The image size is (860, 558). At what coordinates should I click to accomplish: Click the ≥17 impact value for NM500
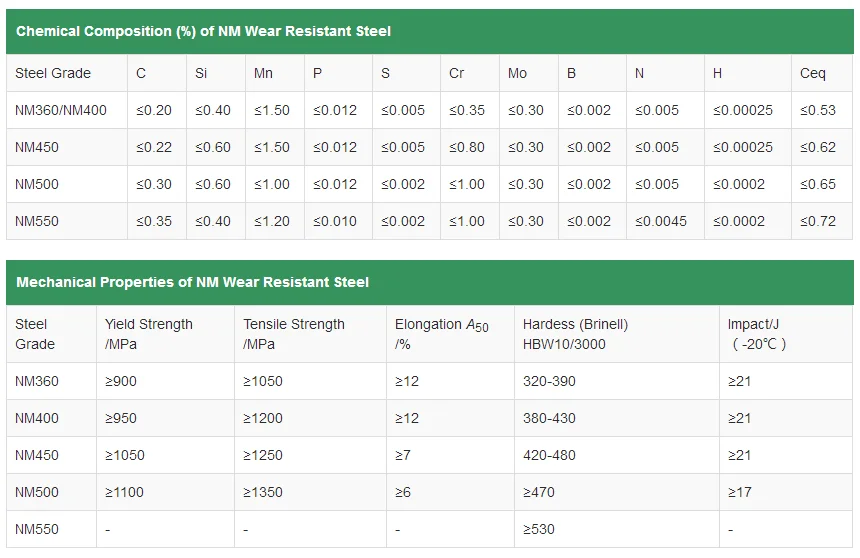click(x=739, y=492)
